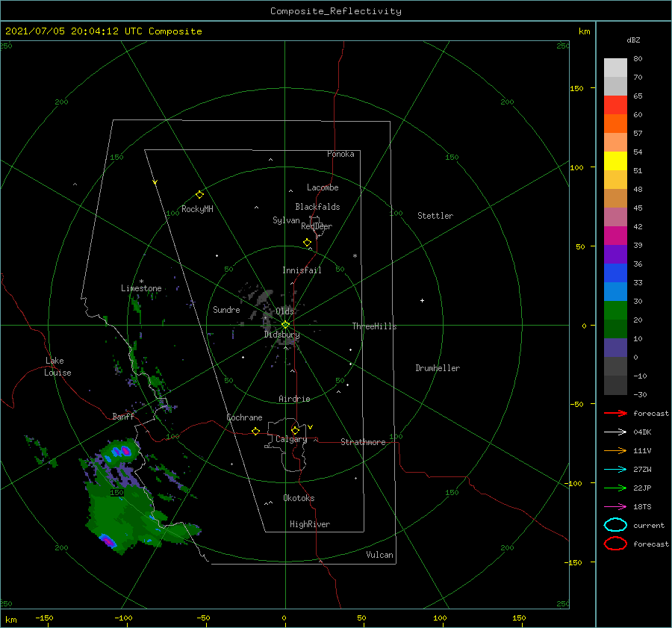Click the light gray 80 dBZ swatch
Image resolution: width=672 pixels, height=628 pixels.
click(615, 67)
